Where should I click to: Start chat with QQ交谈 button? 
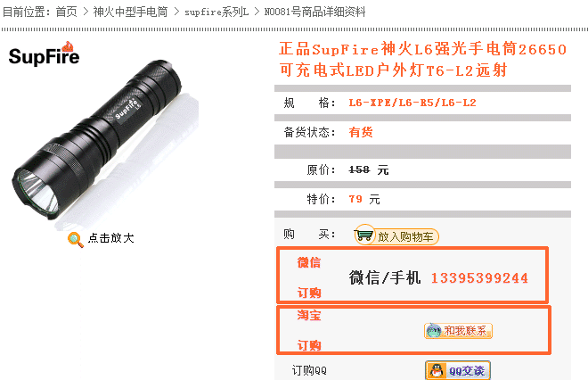[458, 370]
